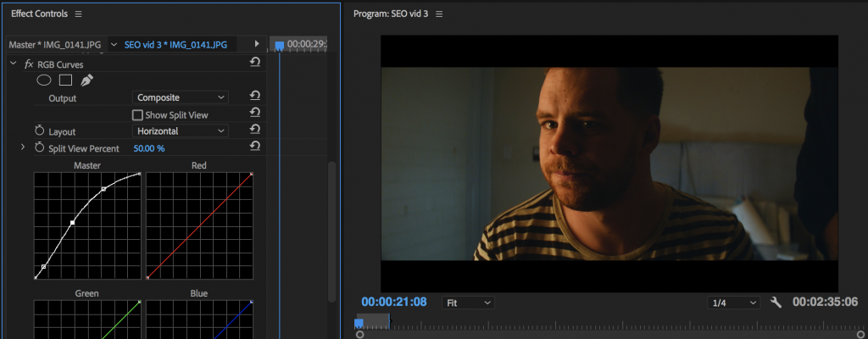
Task: Open the wrench settings in Program monitor
Action: pyautogui.click(x=776, y=302)
